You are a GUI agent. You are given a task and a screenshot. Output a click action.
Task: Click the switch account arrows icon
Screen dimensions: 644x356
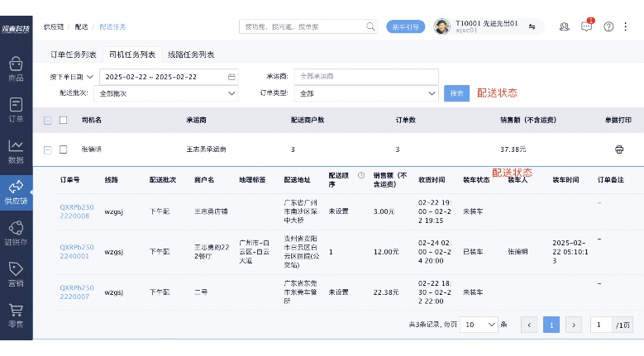click(532, 26)
